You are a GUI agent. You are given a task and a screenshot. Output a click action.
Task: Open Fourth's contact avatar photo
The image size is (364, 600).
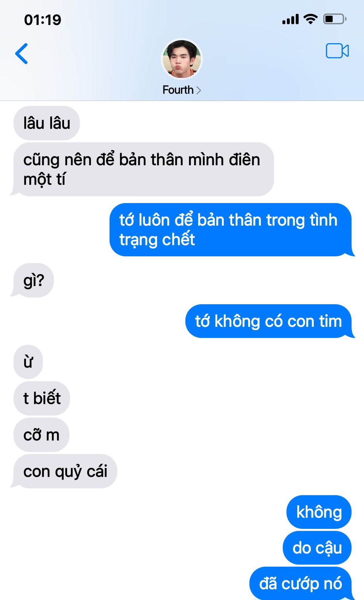(x=182, y=59)
